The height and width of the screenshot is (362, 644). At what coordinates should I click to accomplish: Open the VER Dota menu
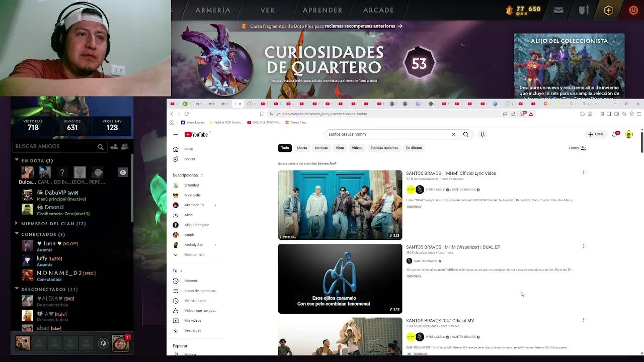tap(268, 10)
